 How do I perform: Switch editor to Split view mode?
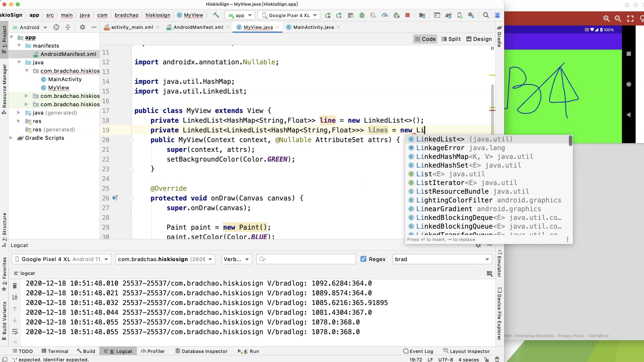pyautogui.click(x=451, y=39)
